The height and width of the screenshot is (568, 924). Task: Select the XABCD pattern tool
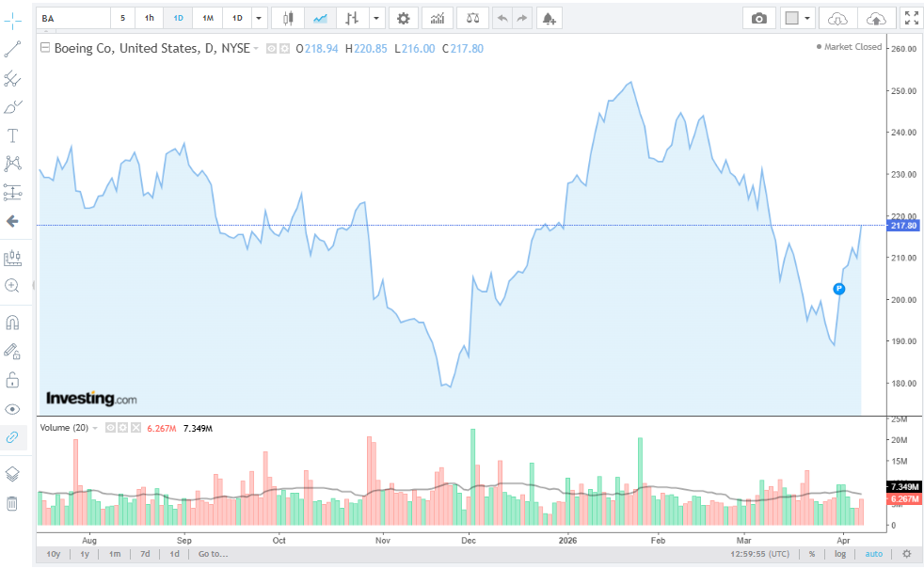12,164
